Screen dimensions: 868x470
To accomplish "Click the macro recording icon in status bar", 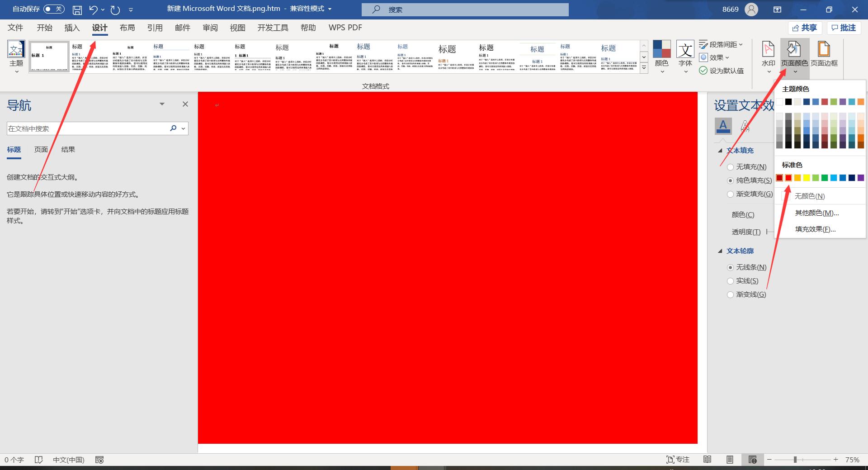I will pyautogui.click(x=99, y=460).
